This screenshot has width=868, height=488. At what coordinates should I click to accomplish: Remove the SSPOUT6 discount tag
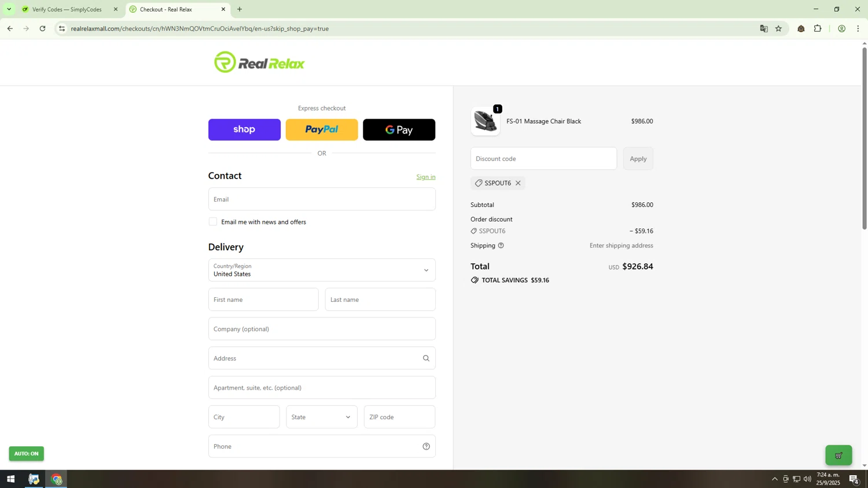pos(518,183)
